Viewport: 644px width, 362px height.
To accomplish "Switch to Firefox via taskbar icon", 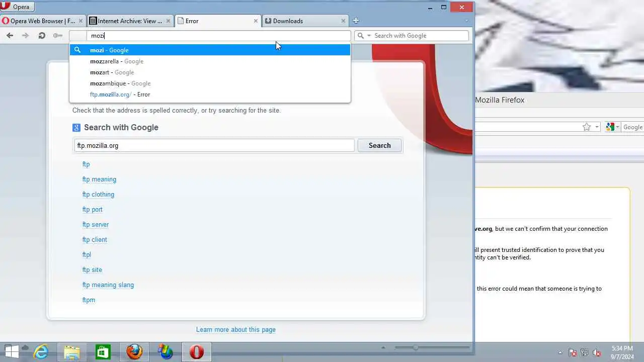I will (x=134, y=352).
